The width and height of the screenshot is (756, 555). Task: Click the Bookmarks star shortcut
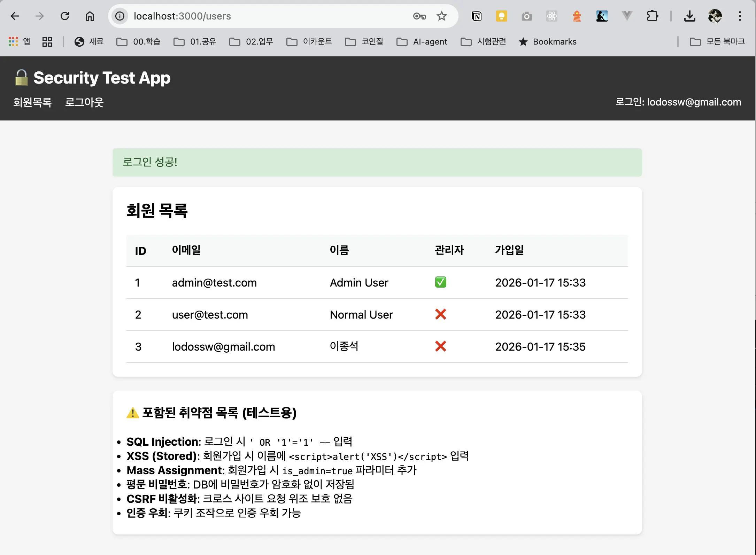pos(548,42)
